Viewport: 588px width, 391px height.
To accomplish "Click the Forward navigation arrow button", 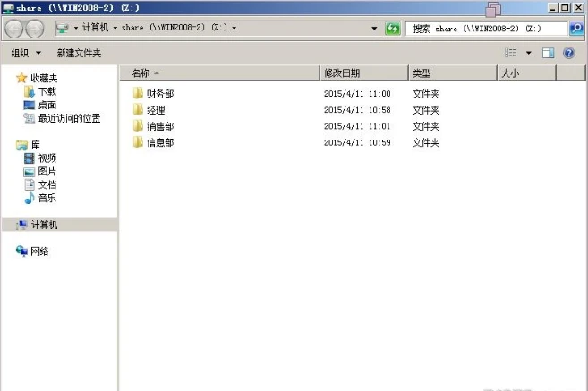I will tap(35, 29).
